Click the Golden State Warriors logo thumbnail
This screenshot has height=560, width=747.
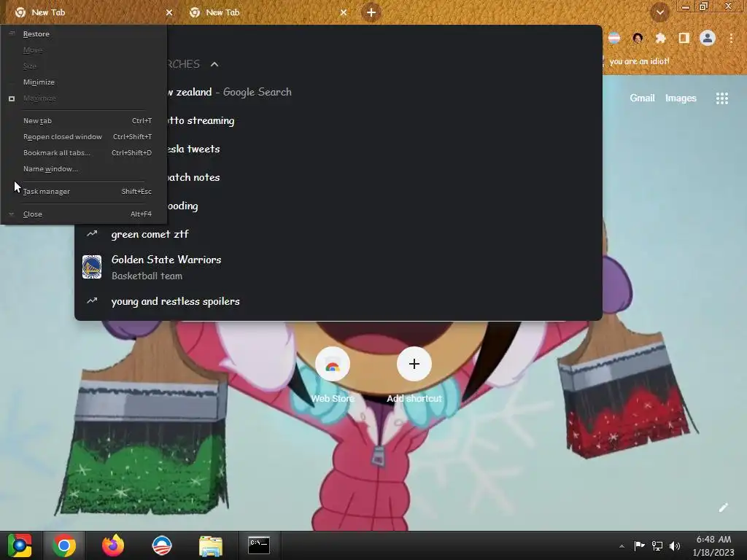[x=92, y=267]
